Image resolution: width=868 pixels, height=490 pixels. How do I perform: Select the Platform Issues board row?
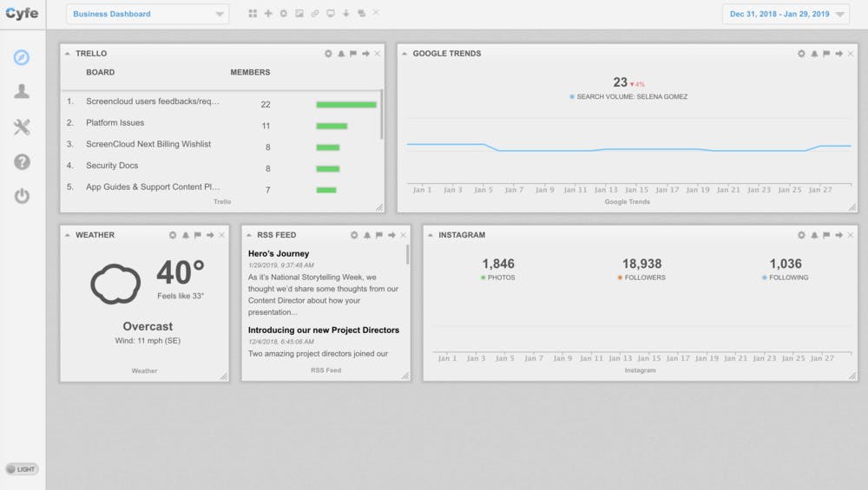tap(221, 123)
